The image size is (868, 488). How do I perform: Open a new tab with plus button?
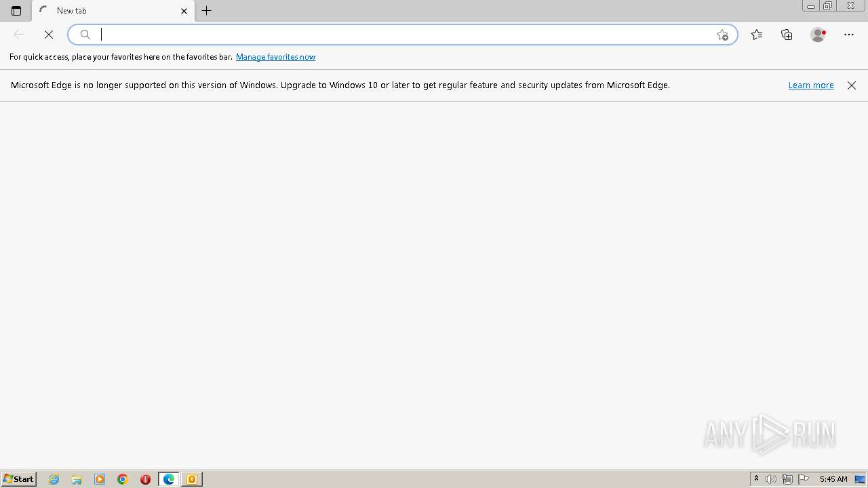(x=207, y=11)
